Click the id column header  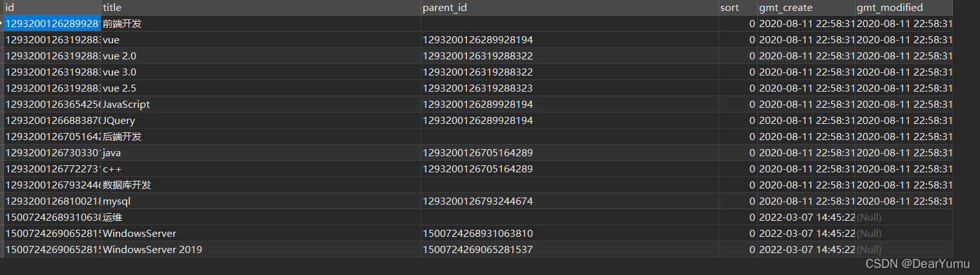click(52, 8)
